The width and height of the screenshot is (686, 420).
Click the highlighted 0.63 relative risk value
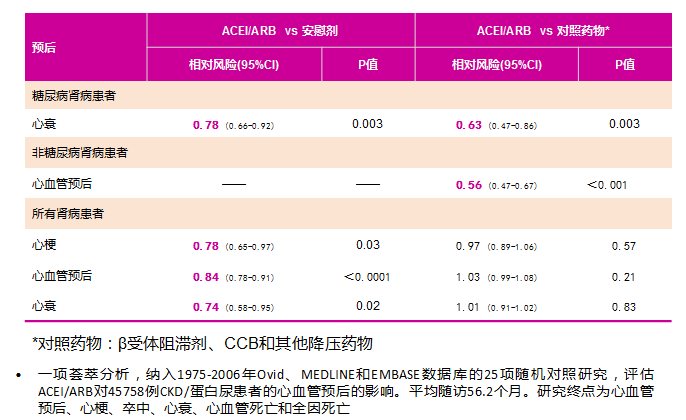pyautogui.click(x=468, y=125)
